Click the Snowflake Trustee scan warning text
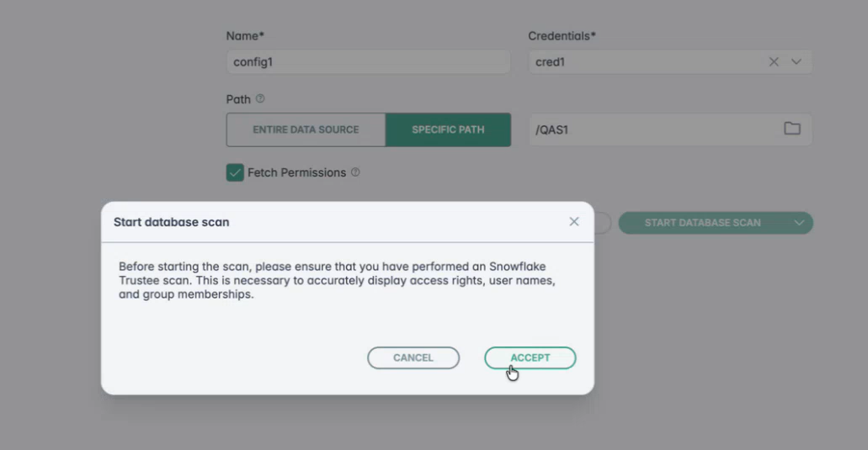 337,279
